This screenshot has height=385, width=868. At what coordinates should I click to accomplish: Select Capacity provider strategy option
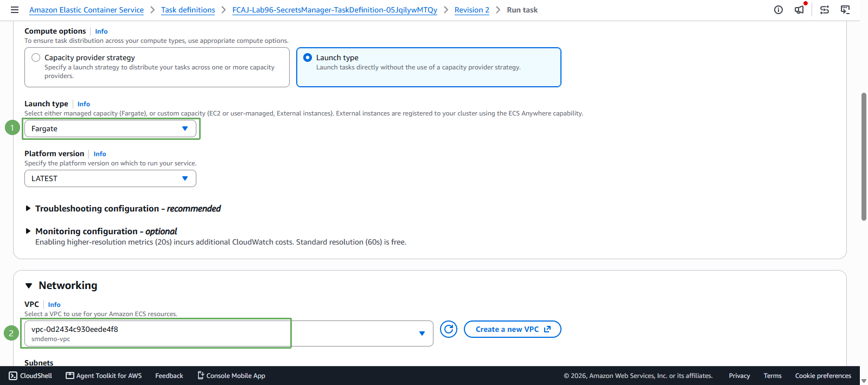click(157, 67)
